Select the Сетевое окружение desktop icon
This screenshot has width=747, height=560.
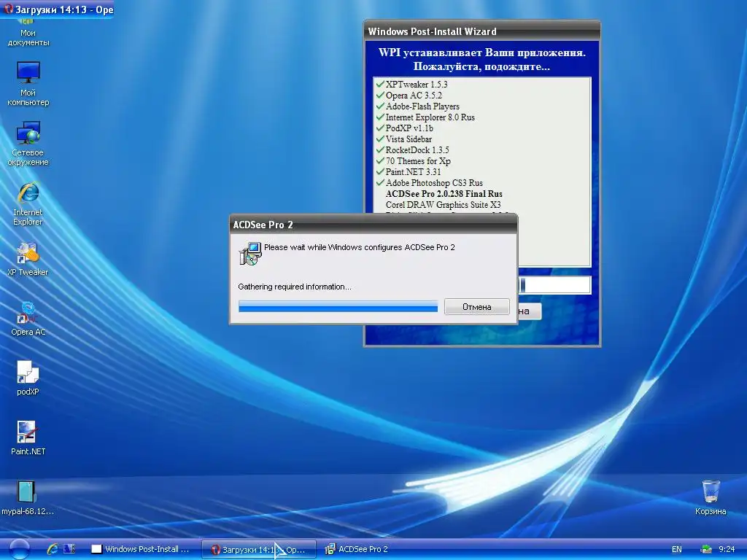tap(28, 144)
